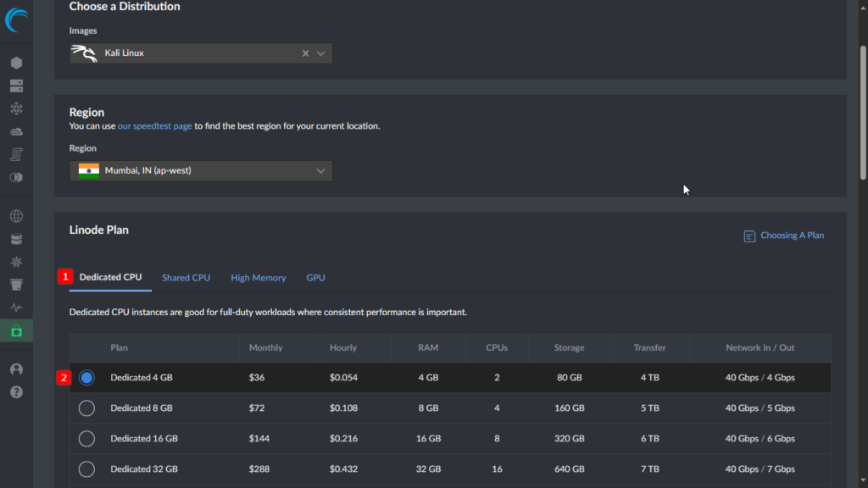Switch to the Dedicated CPU tab
Viewport: 868px width, 488px height.
(110, 277)
